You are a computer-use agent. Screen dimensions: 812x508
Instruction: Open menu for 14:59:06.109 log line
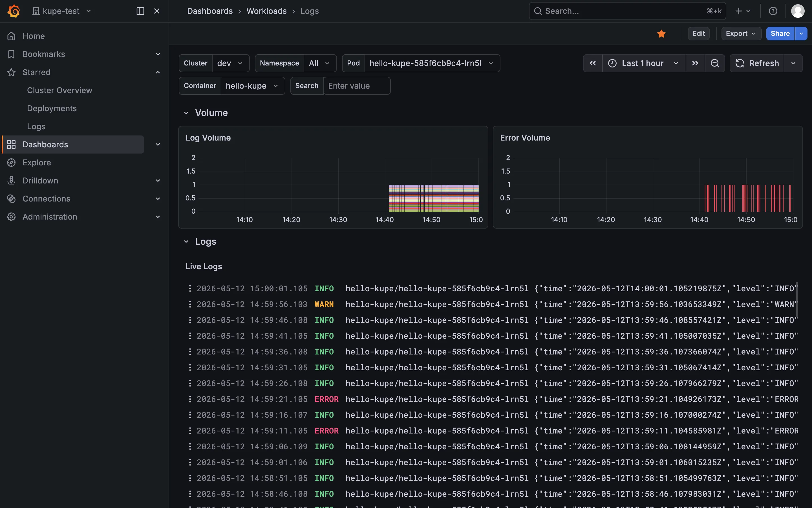coord(190,446)
